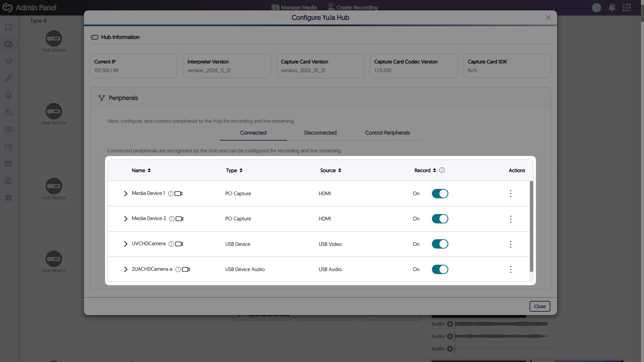Open the Control Peripherals tab
This screenshot has height=362, width=644.
tap(387, 133)
